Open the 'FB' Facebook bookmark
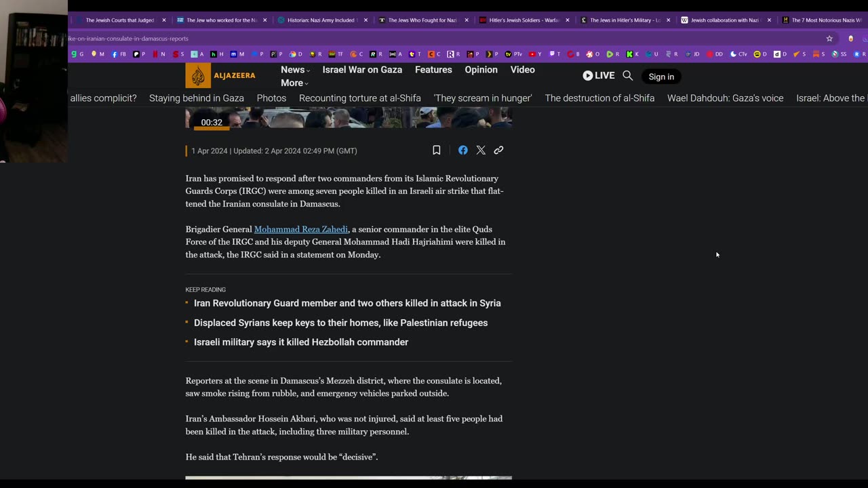Viewport: 868px width, 488px height. [x=119, y=54]
